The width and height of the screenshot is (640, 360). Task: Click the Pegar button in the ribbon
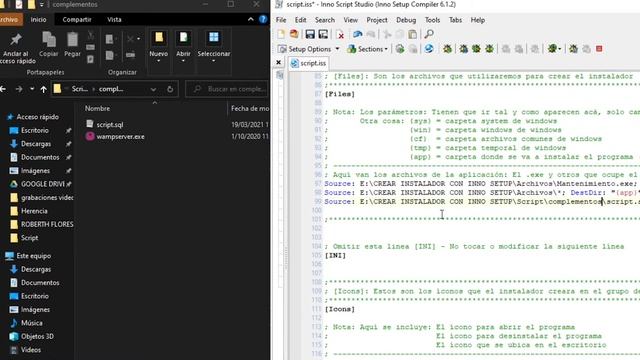click(72, 44)
